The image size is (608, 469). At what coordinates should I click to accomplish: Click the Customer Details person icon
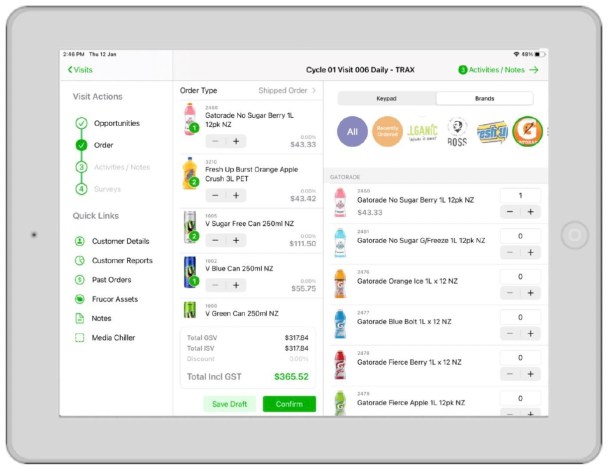pos(79,241)
